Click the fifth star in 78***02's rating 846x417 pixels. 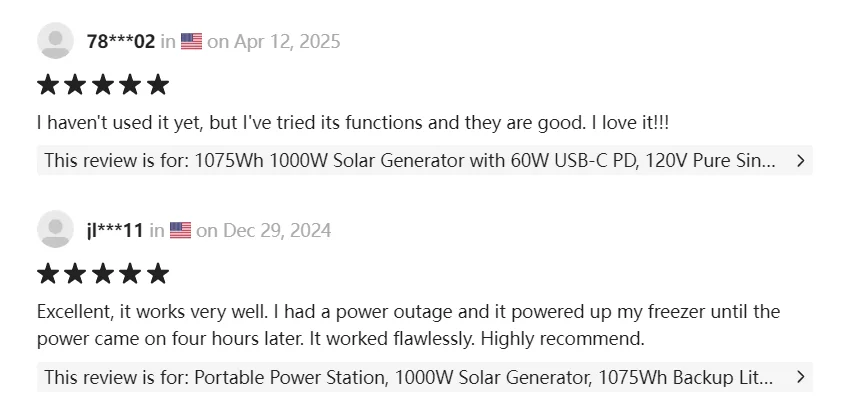click(158, 85)
